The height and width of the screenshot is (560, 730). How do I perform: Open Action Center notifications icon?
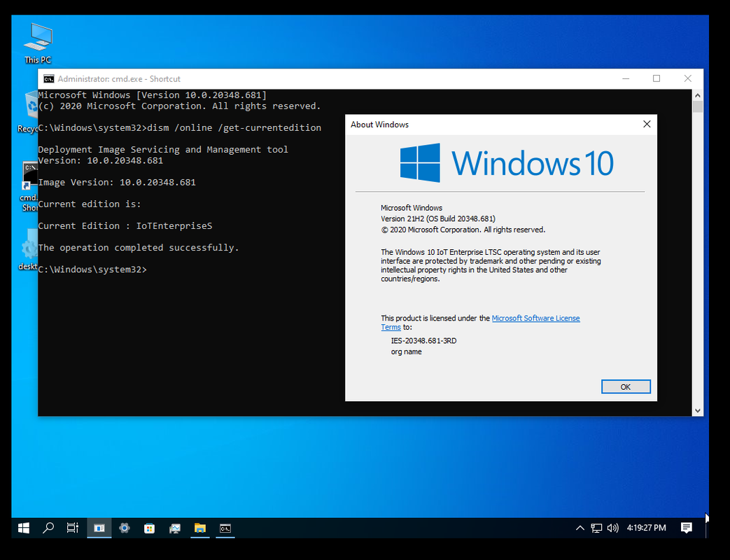click(686, 528)
